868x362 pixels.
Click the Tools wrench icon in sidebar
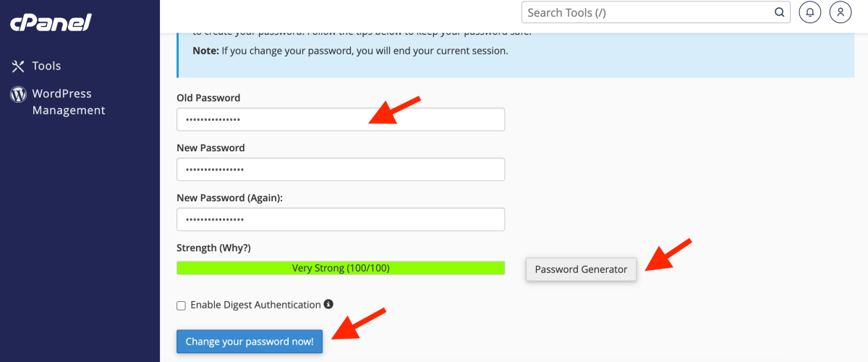coord(18,66)
